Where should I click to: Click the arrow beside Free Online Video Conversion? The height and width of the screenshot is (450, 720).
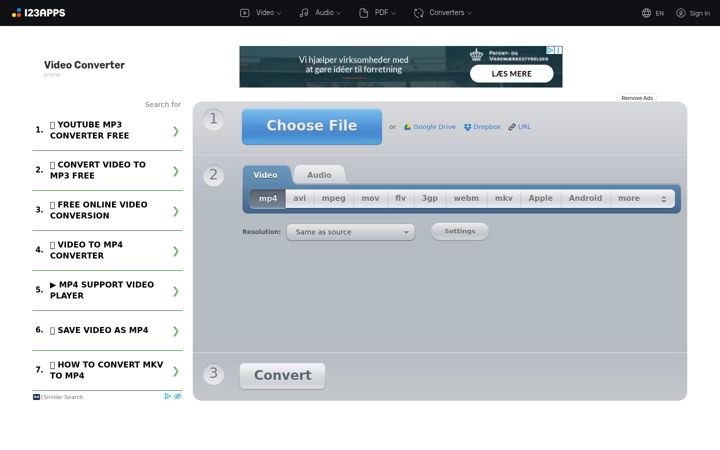pyautogui.click(x=175, y=211)
